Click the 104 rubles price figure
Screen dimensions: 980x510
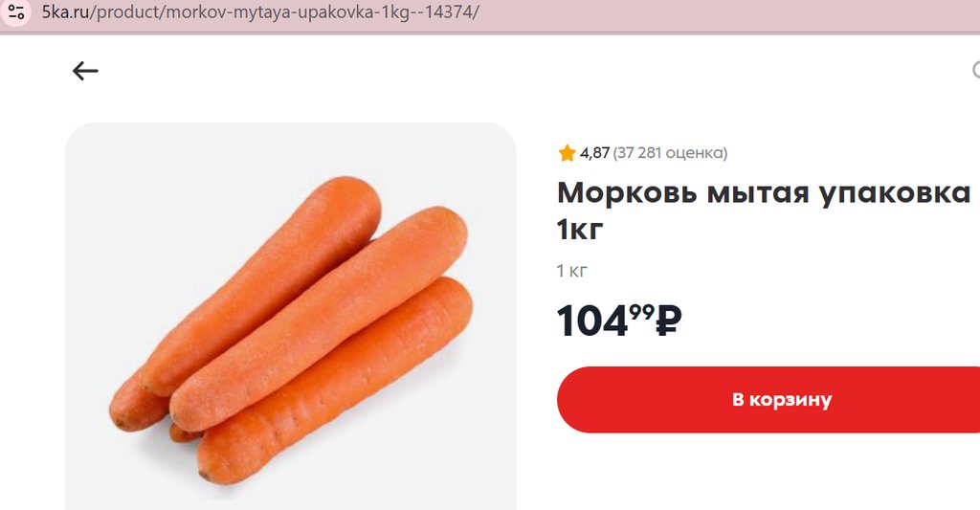[x=592, y=322]
